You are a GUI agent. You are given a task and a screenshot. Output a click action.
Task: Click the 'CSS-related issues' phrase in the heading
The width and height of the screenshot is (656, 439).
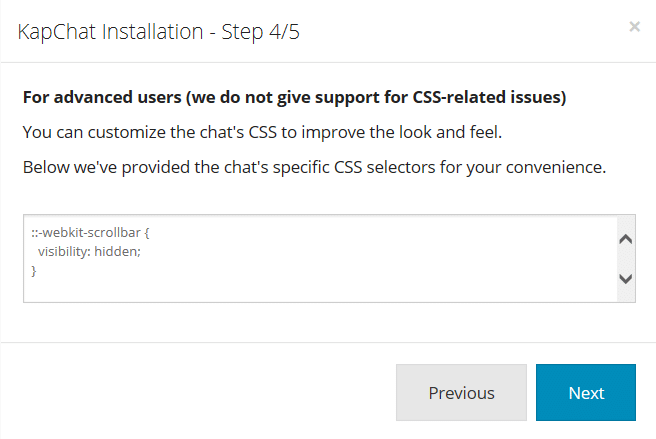(x=486, y=98)
